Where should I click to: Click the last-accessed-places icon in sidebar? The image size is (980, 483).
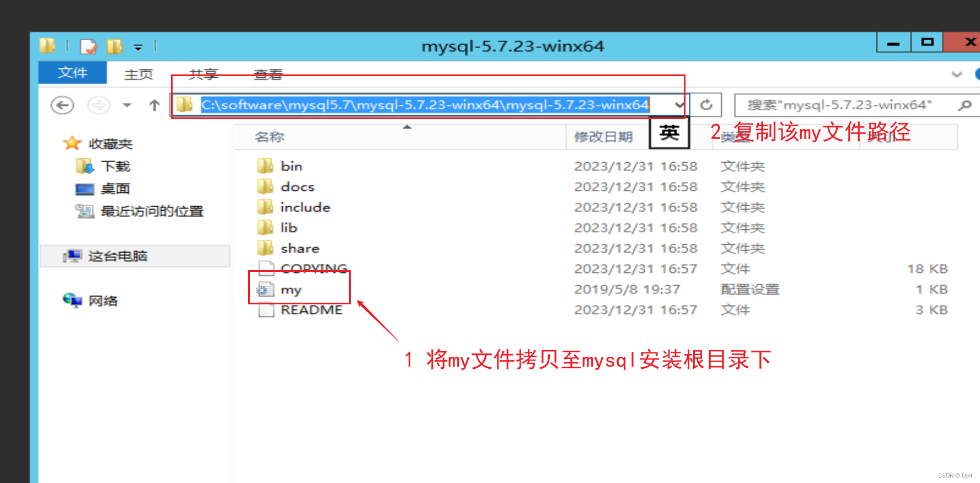(85, 211)
